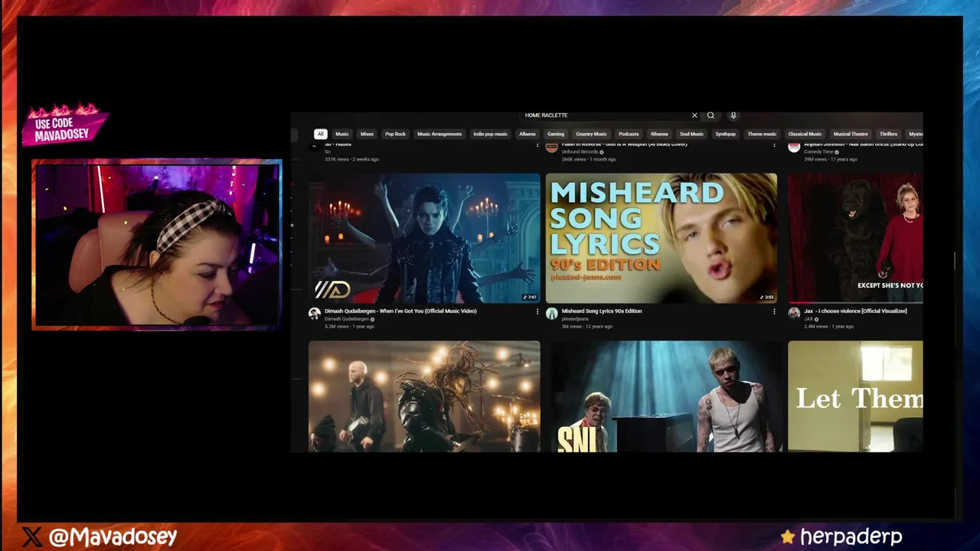Screen dimensions: 980x551
Task: Click the JAX channel name under the video
Action: pos(808,318)
